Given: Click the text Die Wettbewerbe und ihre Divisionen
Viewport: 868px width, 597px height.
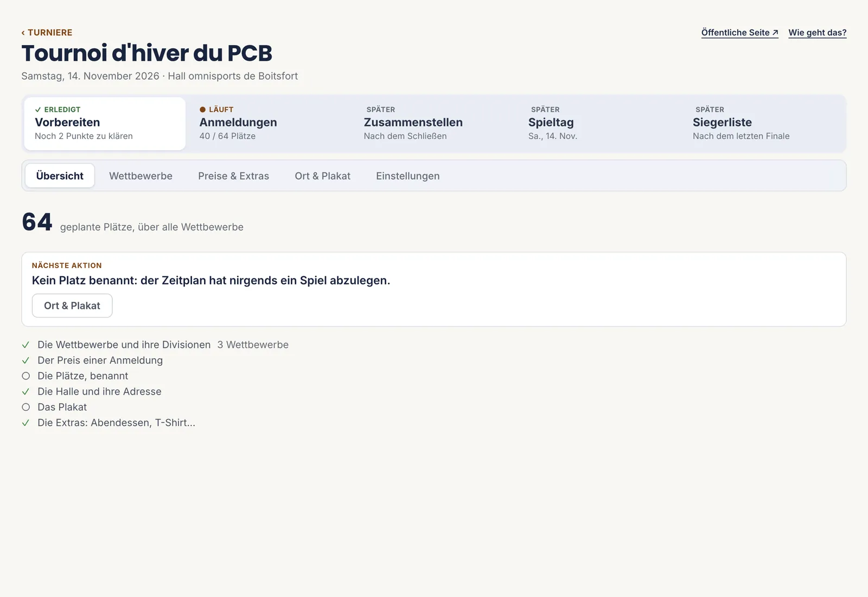Looking at the screenshot, I should (124, 345).
